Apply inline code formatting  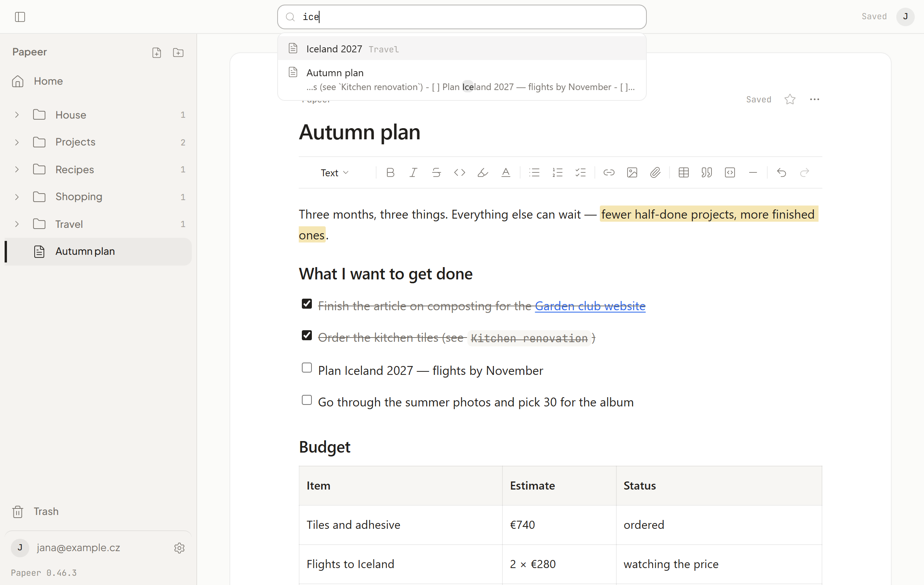coord(460,172)
